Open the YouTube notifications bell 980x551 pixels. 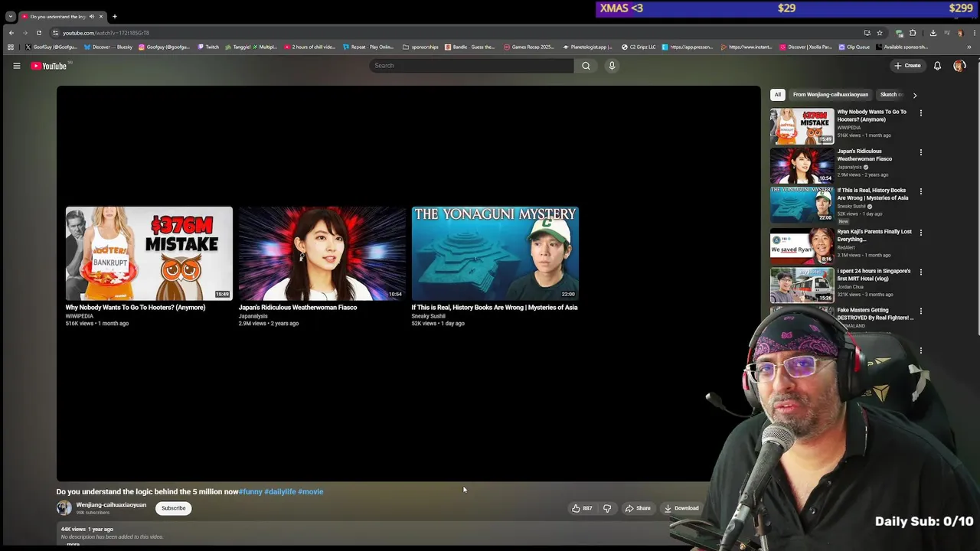click(937, 66)
